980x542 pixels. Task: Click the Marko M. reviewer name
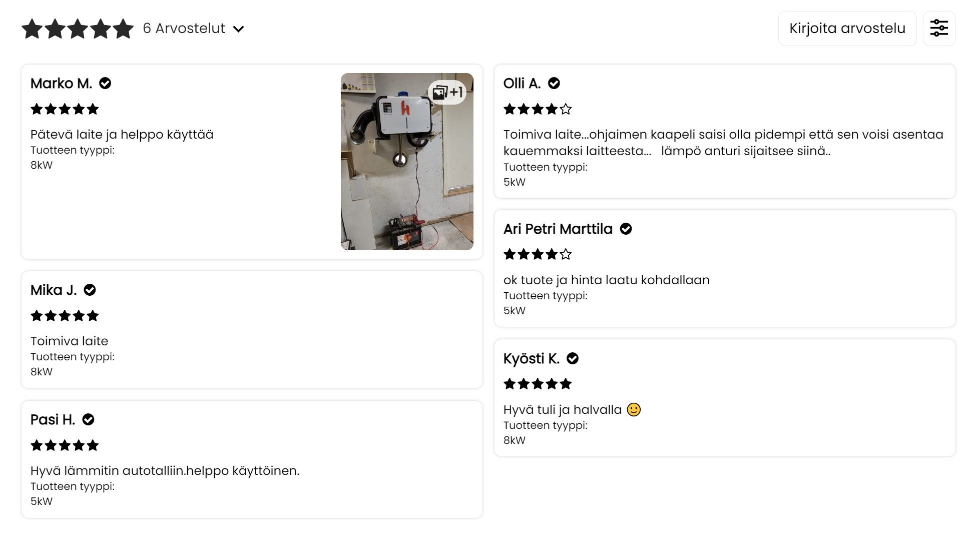click(61, 83)
